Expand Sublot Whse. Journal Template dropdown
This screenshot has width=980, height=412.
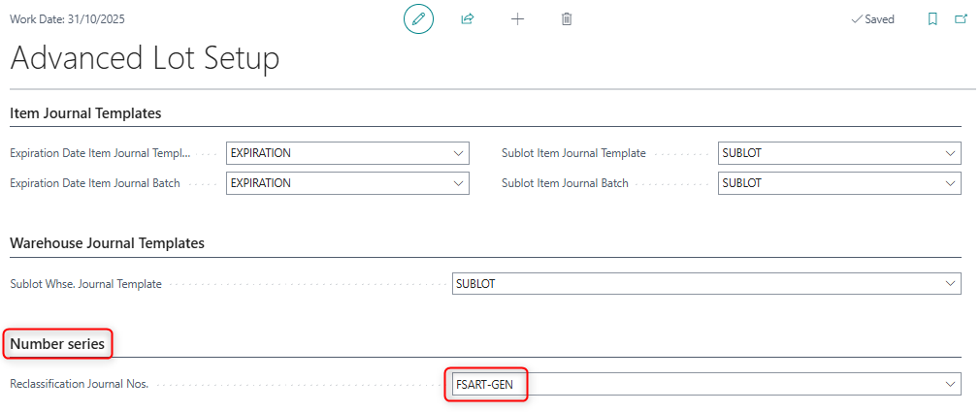(949, 284)
